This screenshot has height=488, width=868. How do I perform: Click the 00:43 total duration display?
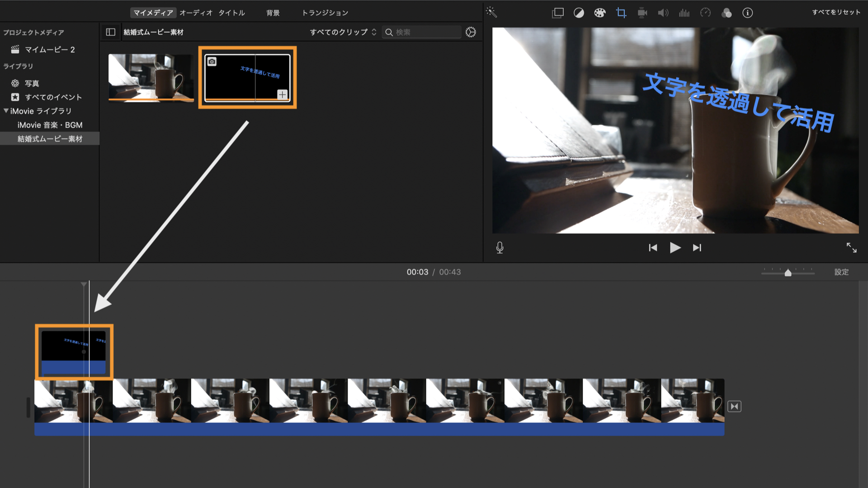(x=450, y=272)
